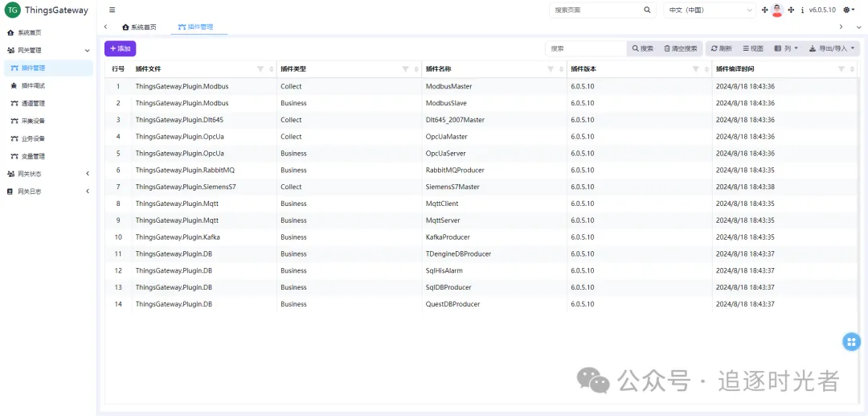
Task: Toggle the hamburger sidebar menu icon
Action: click(x=113, y=10)
